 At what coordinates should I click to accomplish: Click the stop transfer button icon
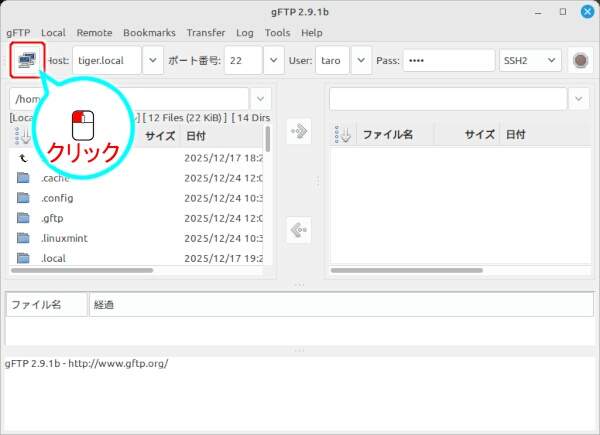coord(580,60)
